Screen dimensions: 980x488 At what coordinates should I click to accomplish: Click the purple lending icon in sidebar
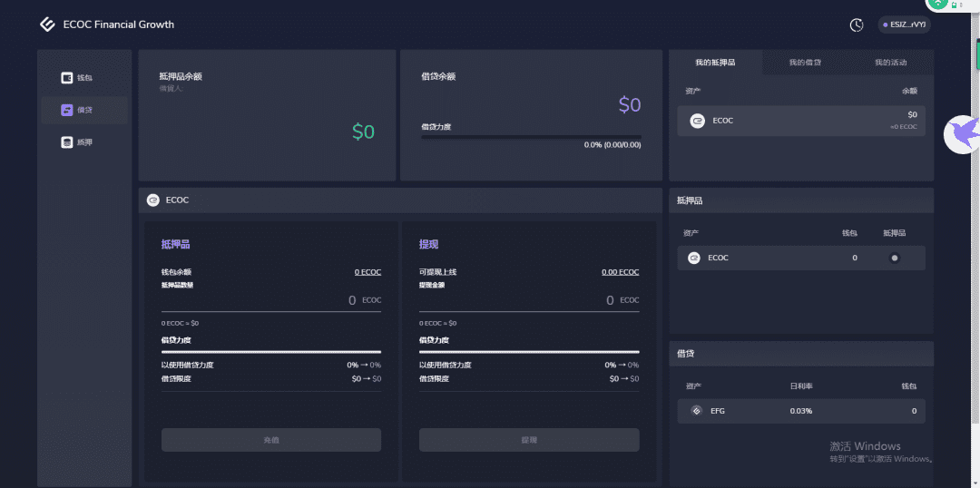pyautogui.click(x=67, y=110)
